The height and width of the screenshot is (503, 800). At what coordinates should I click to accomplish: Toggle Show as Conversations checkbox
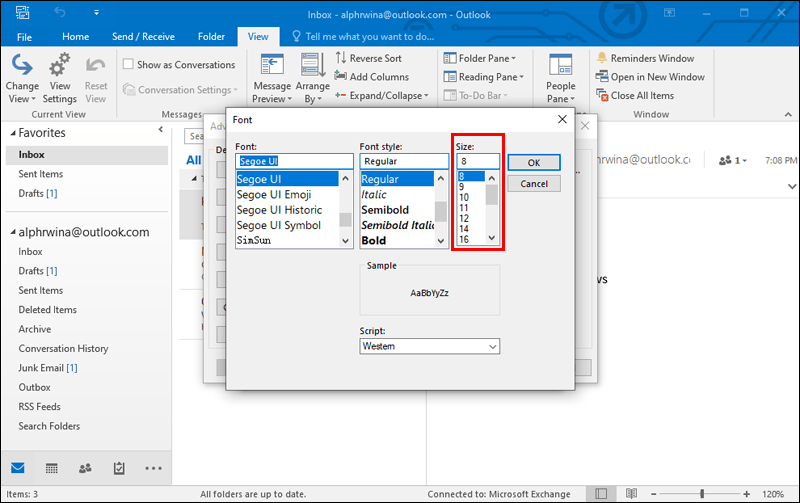[129, 64]
